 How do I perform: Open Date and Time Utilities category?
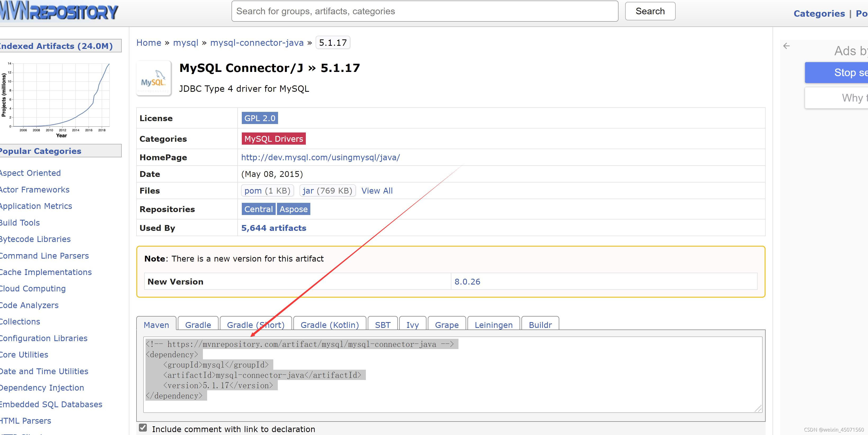(x=44, y=371)
